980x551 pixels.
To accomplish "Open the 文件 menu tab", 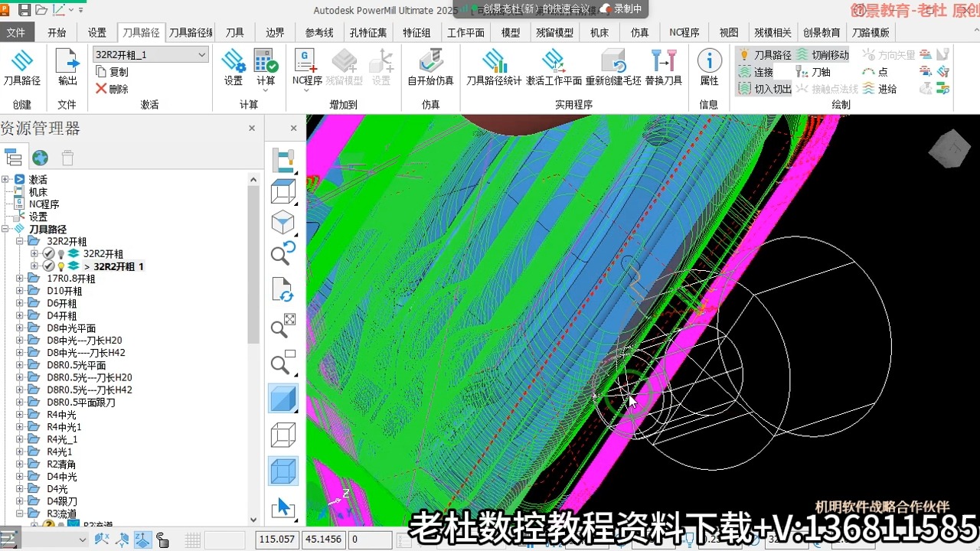I will (x=15, y=33).
